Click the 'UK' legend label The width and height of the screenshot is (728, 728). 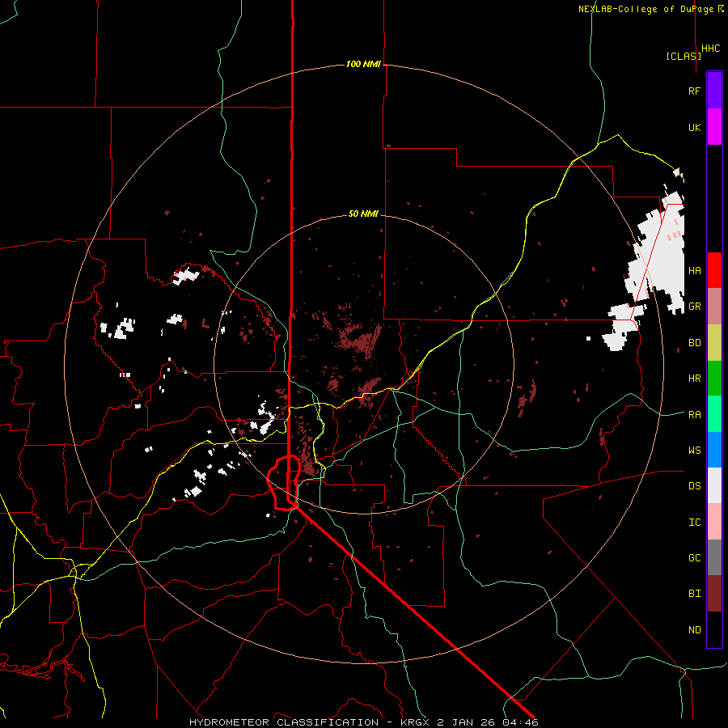[x=694, y=127]
